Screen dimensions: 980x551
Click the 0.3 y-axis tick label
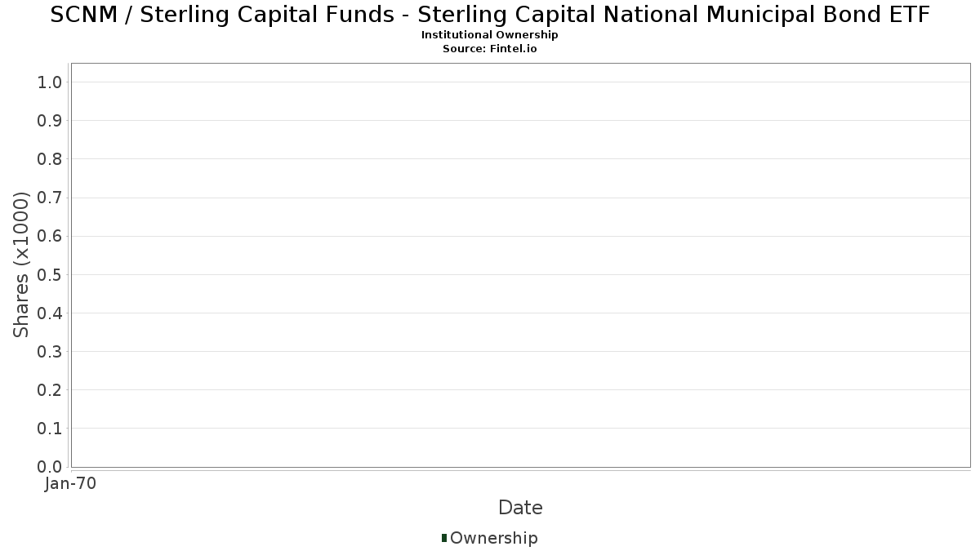click(50, 352)
